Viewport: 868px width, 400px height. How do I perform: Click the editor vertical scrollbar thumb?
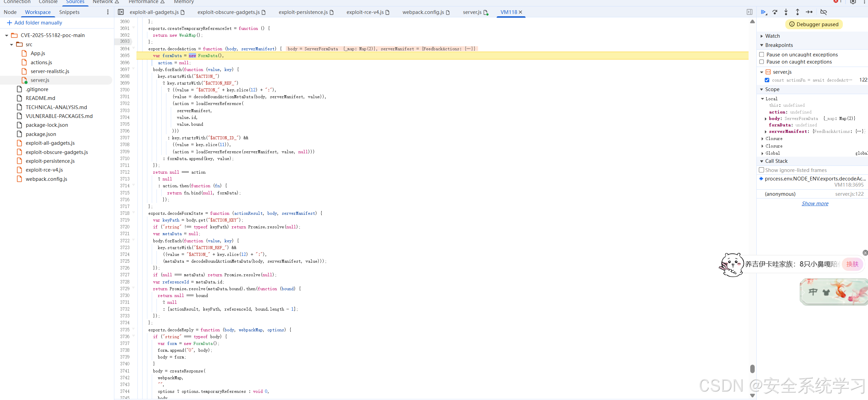[752, 369]
